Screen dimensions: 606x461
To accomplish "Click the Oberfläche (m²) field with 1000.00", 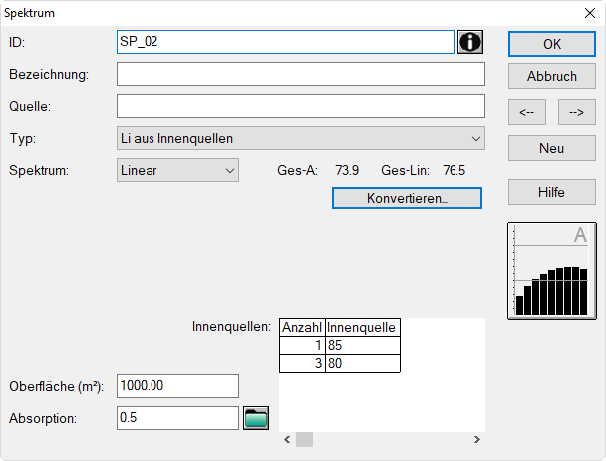I will tap(178, 386).
